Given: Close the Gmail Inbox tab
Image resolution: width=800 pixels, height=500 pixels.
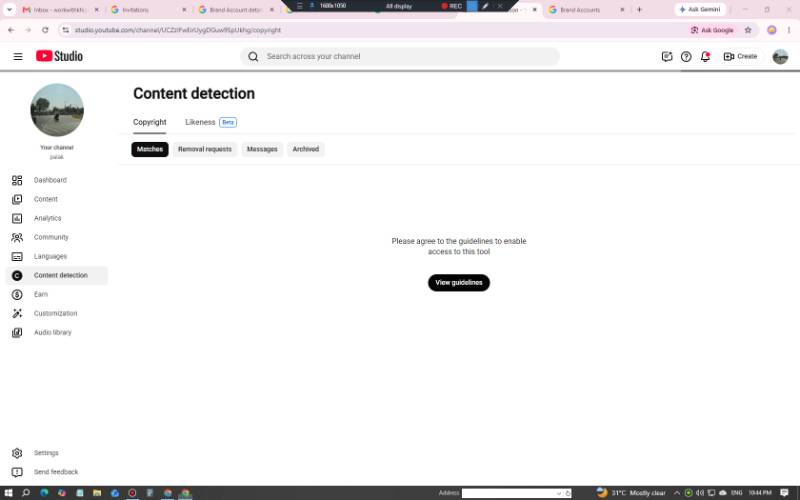Looking at the screenshot, I should click(96, 10).
